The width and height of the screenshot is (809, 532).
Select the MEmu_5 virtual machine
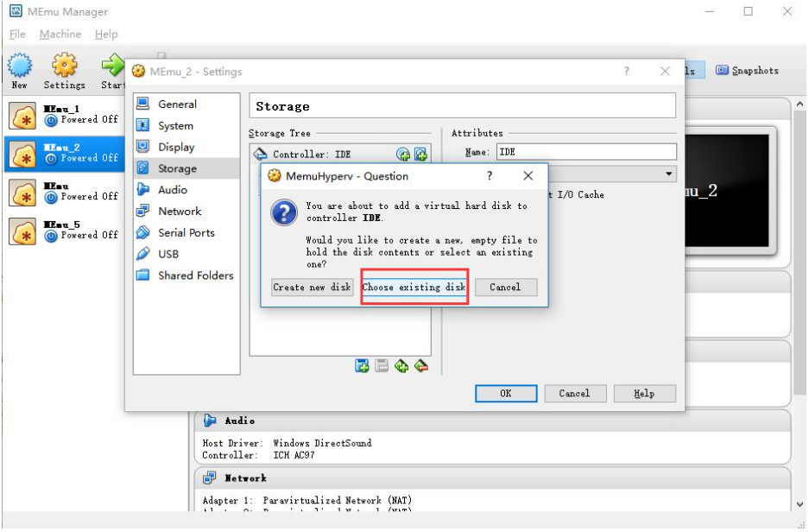[x=60, y=230]
